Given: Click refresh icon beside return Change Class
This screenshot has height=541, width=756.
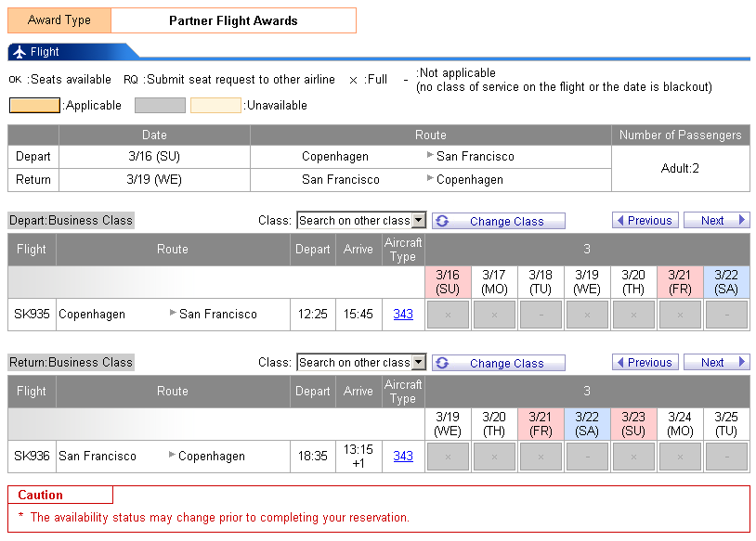Looking at the screenshot, I should pyautogui.click(x=443, y=363).
